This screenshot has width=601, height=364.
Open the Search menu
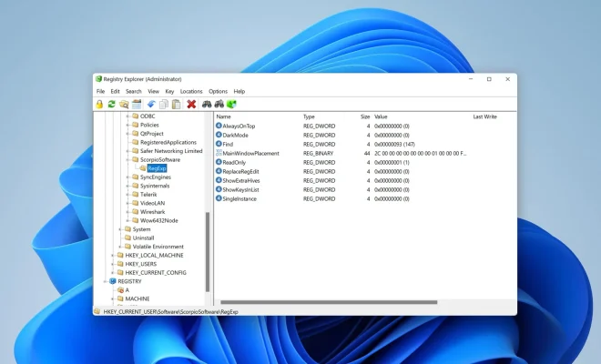[x=133, y=91]
